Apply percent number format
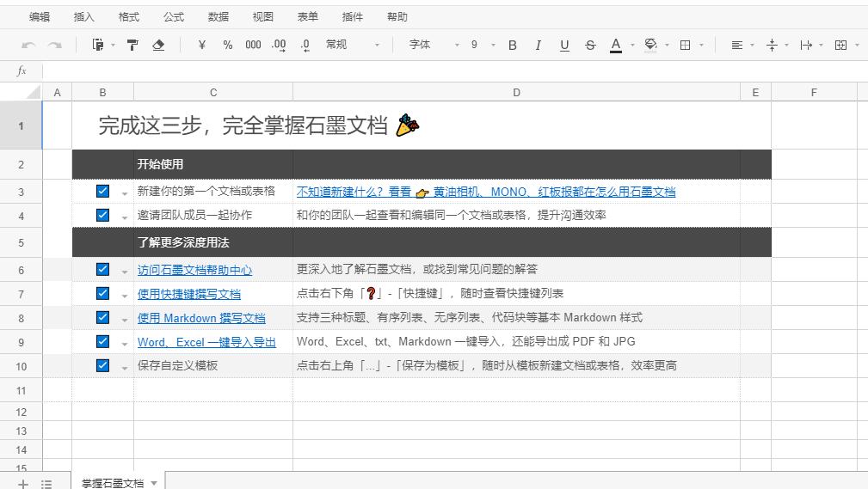 click(x=227, y=45)
